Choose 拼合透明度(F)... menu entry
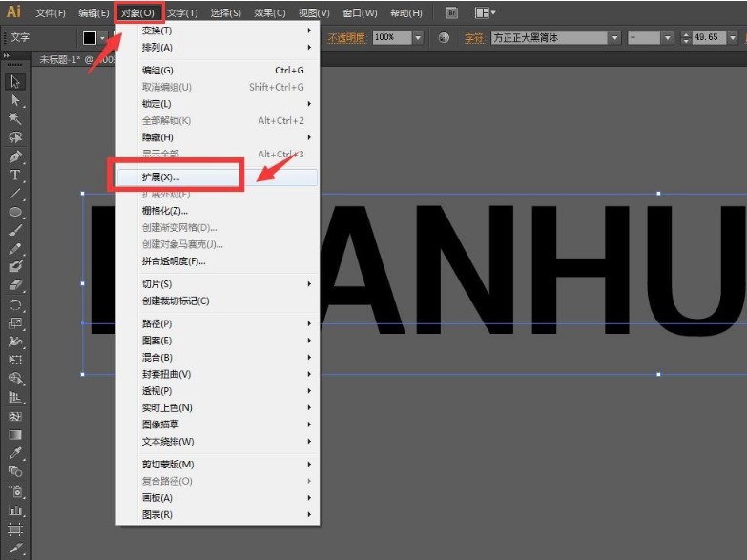 pos(218,261)
